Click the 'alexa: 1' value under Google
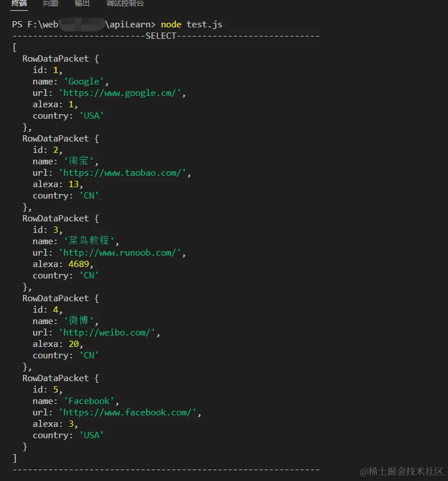 pyautogui.click(x=71, y=104)
